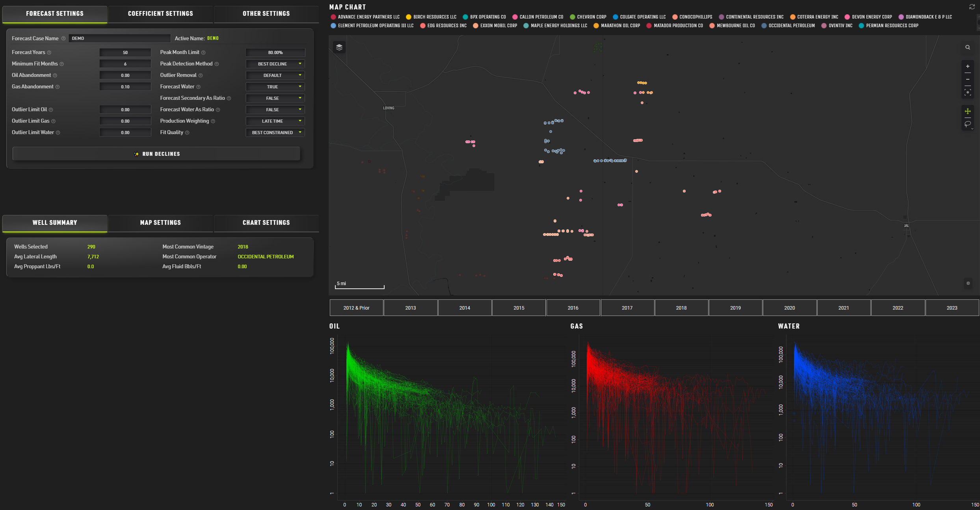
Task: Select the 2012 & Prior button
Action: (356, 308)
